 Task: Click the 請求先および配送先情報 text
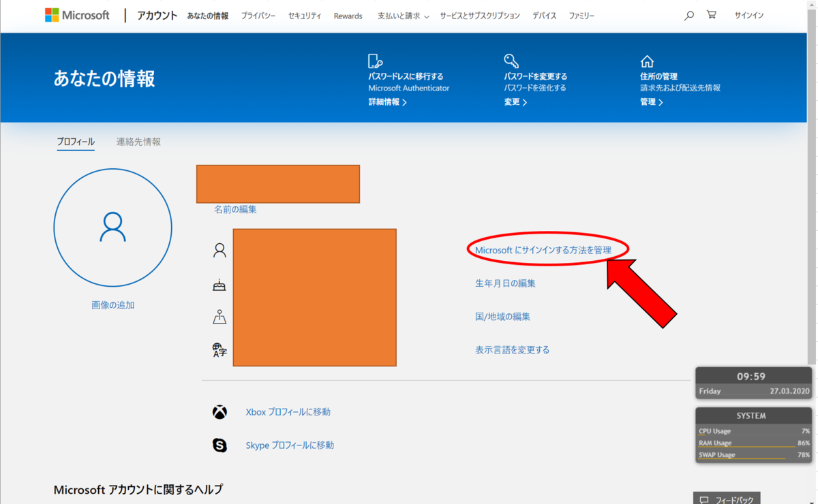click(x=680, y=88)
